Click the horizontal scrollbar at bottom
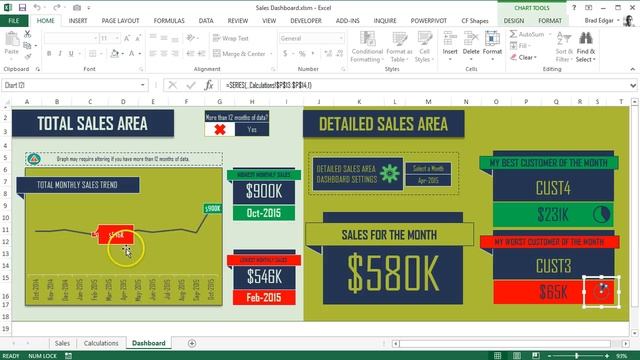640x360 pixels. click(505, 344)
